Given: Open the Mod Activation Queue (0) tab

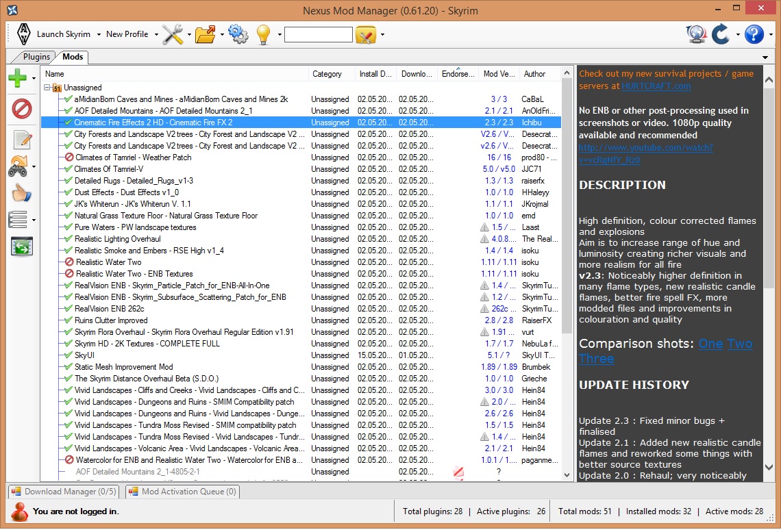Looking at the screenshot, I should tap(184, 492).
